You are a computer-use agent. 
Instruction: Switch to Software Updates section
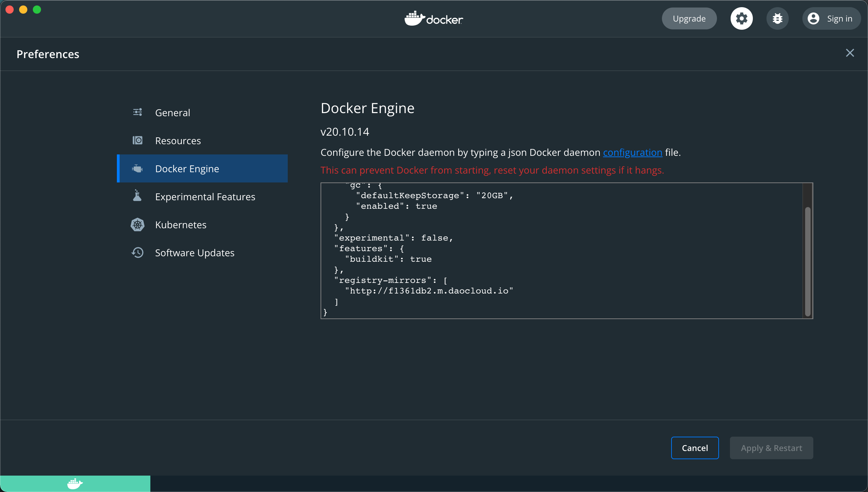tap(194, 253)
